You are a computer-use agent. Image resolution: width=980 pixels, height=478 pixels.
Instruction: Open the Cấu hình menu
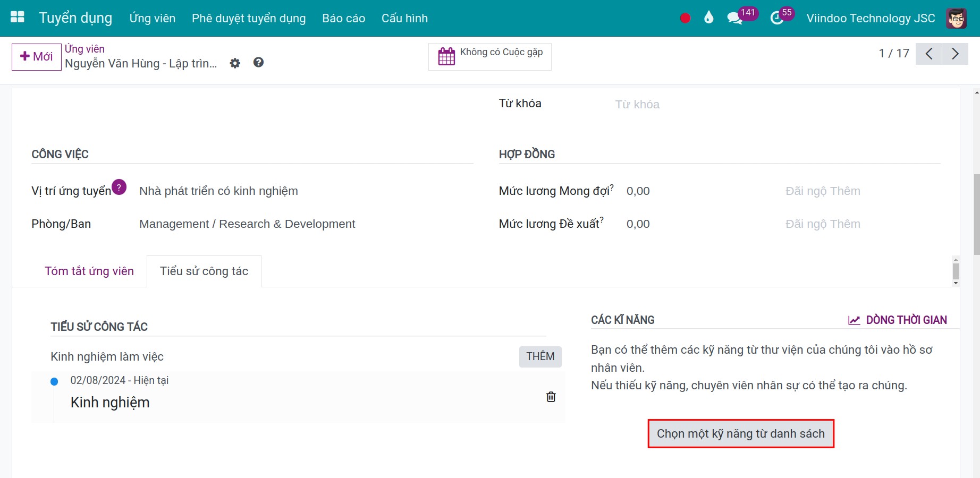(404, 18)
